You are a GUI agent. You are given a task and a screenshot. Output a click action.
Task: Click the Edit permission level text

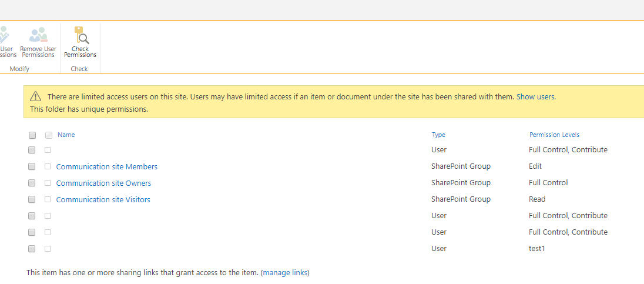pyautogui.click(x=535, y=166)
